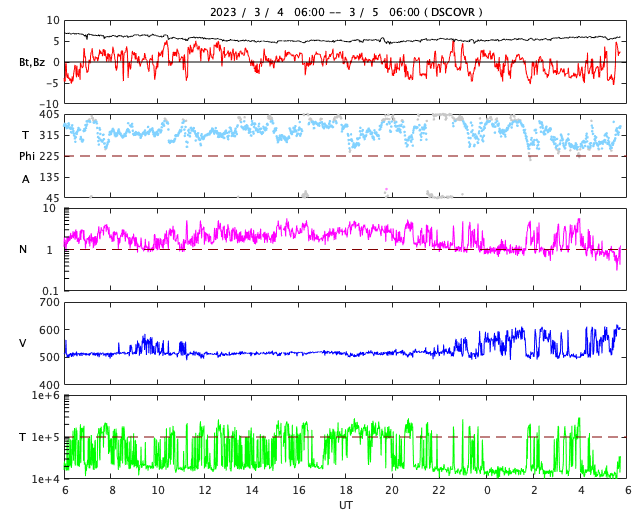Click the 1e+4 tick label on the temperature panel
The height and width of the screenshot is (512, 640).
click(x=45, y=479)
